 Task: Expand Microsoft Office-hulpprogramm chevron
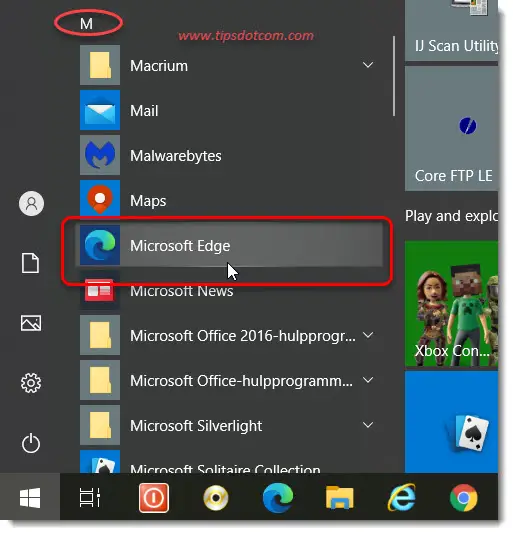368,380
